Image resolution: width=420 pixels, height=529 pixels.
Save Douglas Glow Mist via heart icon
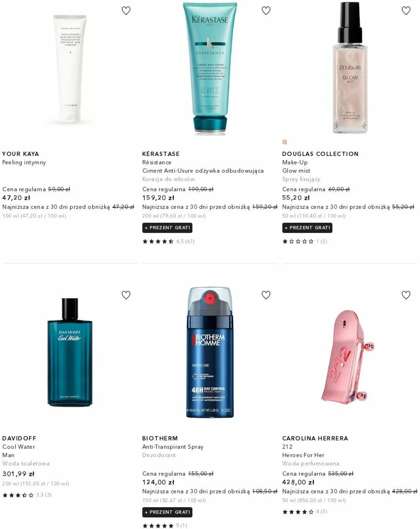pos(406,11)
